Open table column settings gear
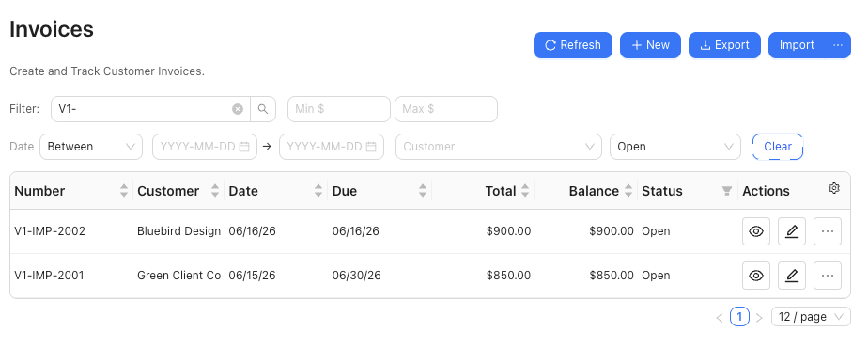This screenshot has width=868, height=348. point(834,188)
